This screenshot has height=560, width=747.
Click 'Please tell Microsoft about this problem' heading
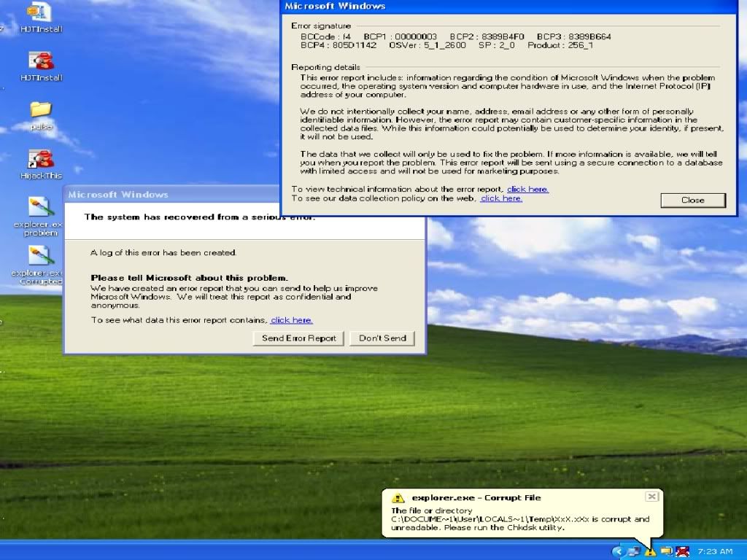[x=189, y=278]
